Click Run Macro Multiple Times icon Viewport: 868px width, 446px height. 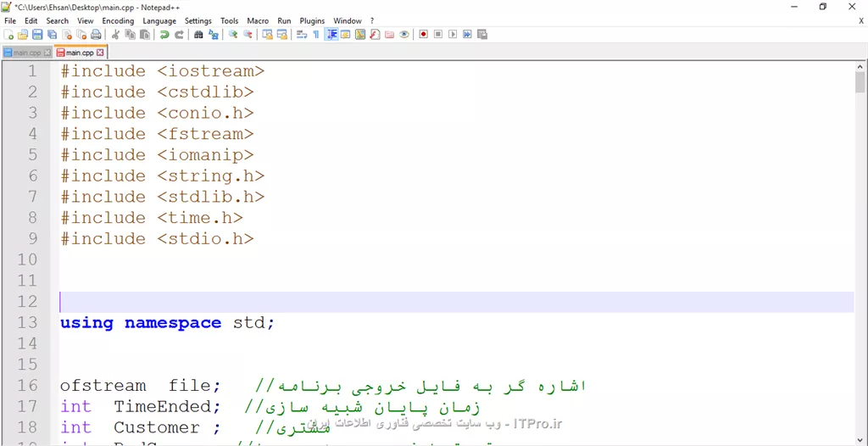pyautogui.click(x=467, y=35)
